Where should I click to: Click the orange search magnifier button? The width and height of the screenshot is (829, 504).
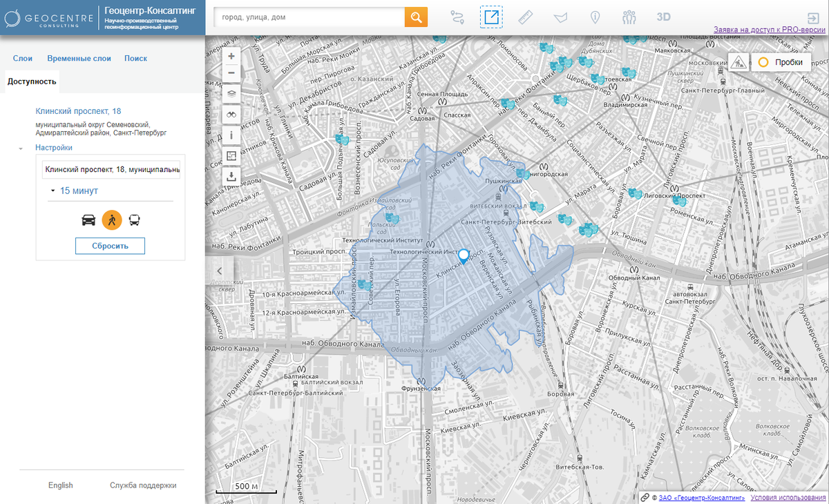coord(416,17)
